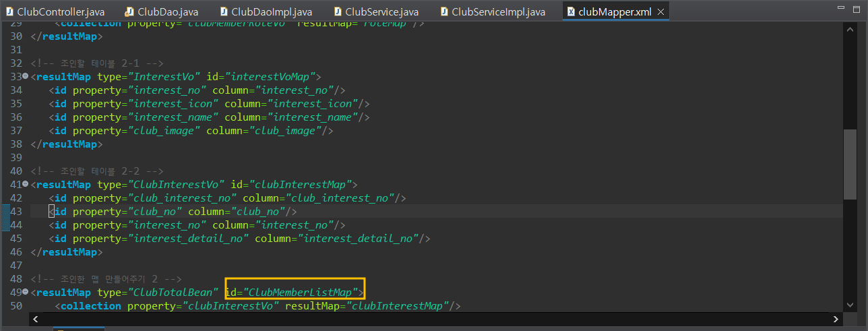
Task: Click the comment '조인할 테이블 2-2'
Action: tap(96, 171)
